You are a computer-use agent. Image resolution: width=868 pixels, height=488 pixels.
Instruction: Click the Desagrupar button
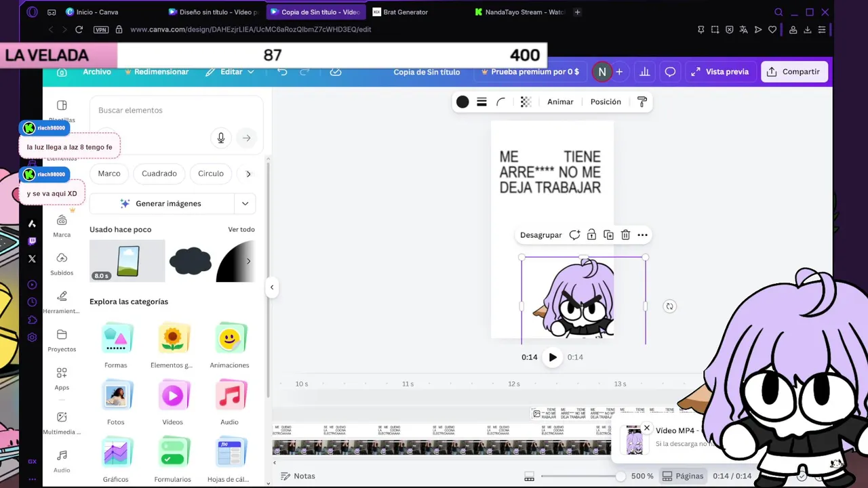pyautogui.click(x=540, y=235)
